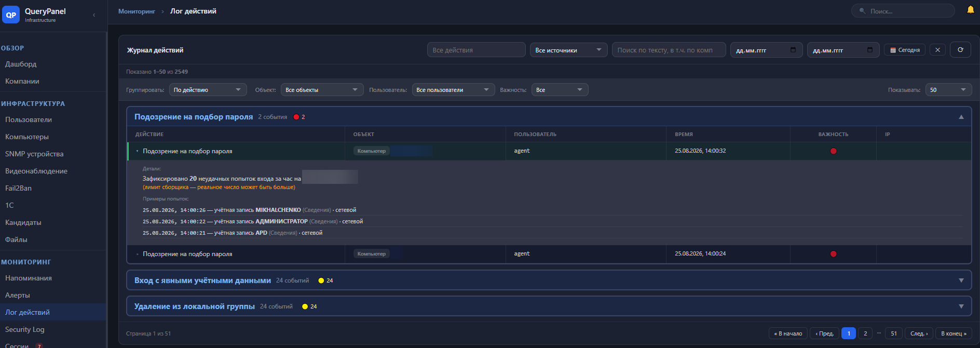980x348 pixels.
Task: Go to page 2 in pagination
Action: [865, 333]
